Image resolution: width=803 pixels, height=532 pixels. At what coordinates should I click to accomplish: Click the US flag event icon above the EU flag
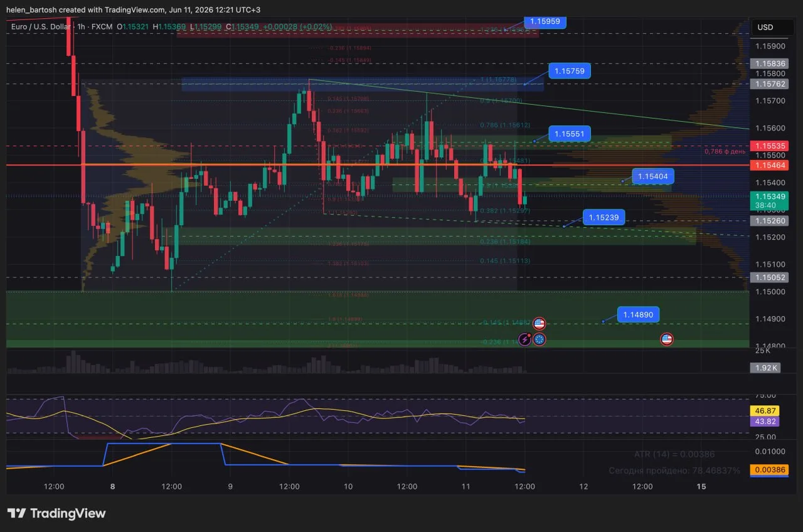click(x=539, y=324)
